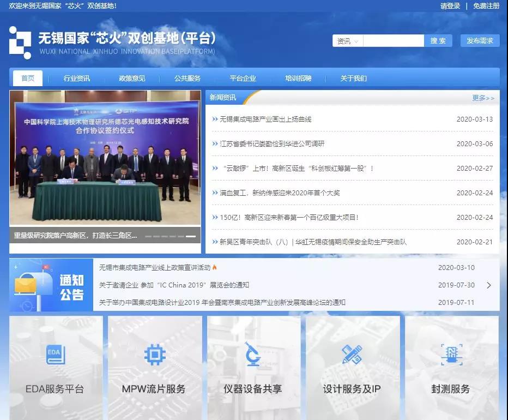Open the 公共服务 navigation tab
The image size is (508, 420).
click(188, 79)
